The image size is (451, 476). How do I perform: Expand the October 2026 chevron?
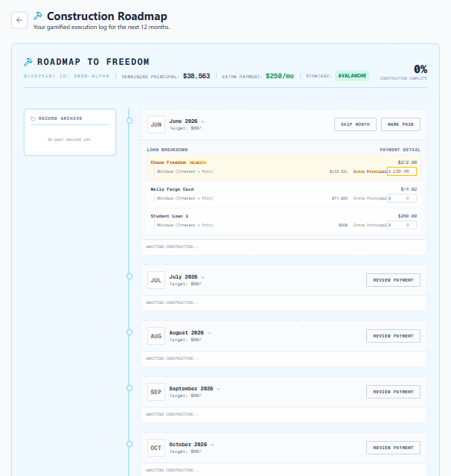point(212,445)
